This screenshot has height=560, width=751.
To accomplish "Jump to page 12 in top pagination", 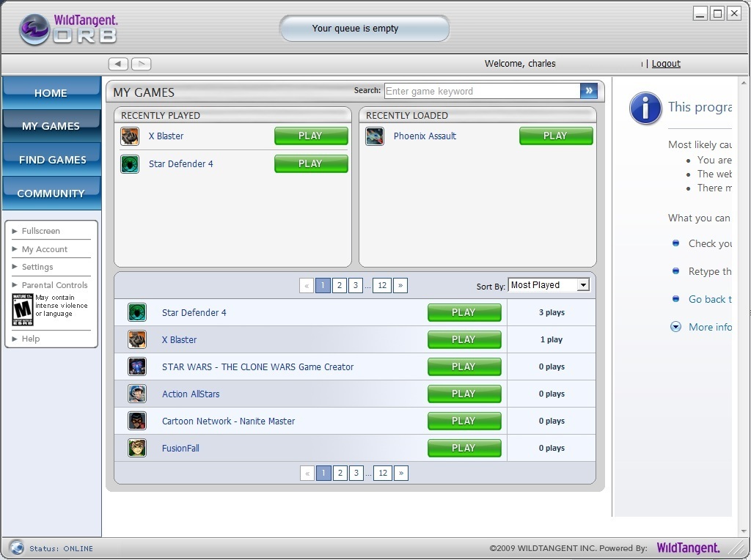I will [382, 286].
